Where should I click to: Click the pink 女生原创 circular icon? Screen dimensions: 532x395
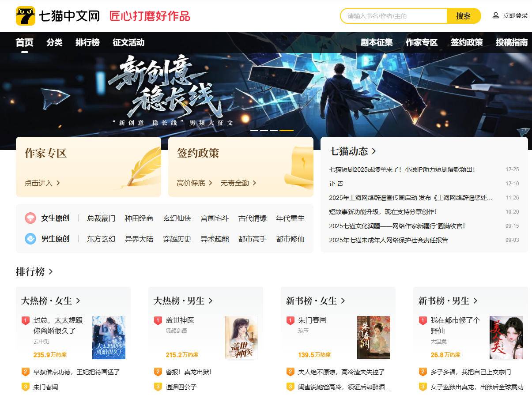(30, 218)
